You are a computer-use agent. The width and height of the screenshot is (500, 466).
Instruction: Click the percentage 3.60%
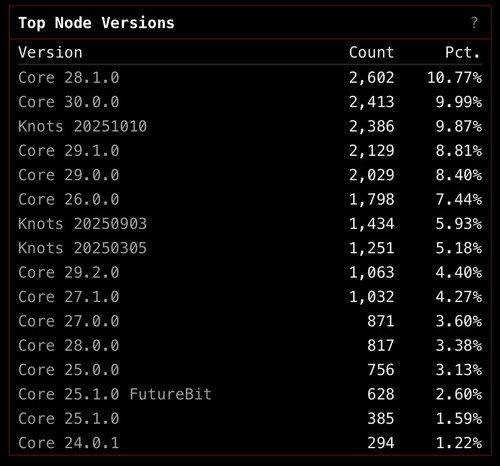coord(459,321)
